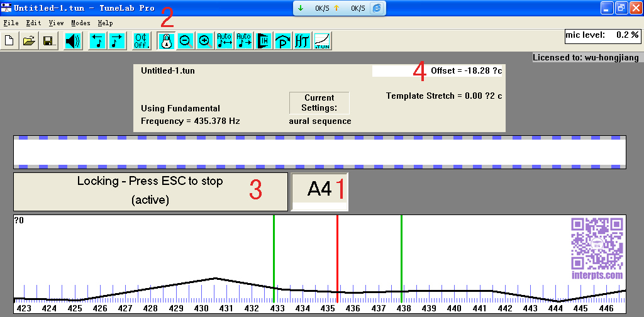Advance to next note using right-arrow note icon

pos(117,42)
